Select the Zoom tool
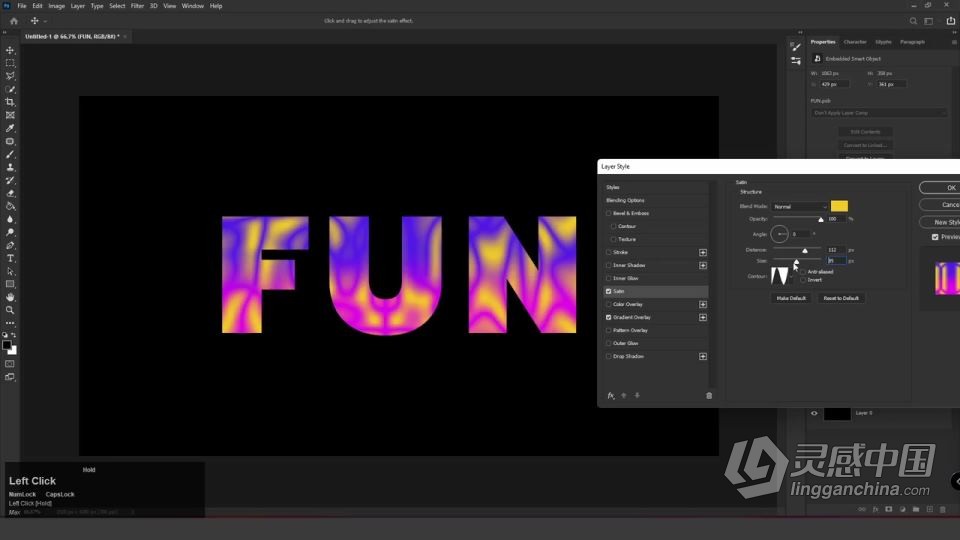 (10, 310)
